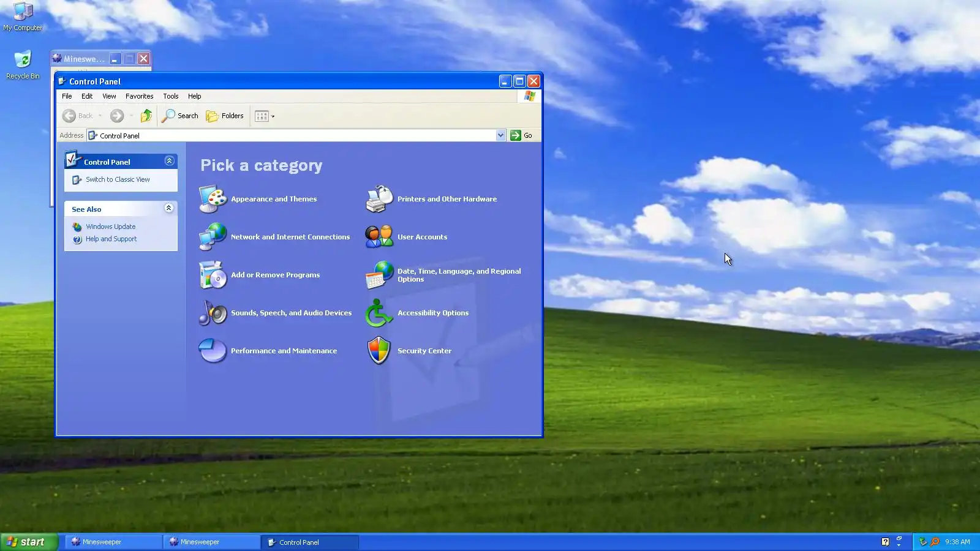Open the Views dropdown arrow

coord(273,116)
